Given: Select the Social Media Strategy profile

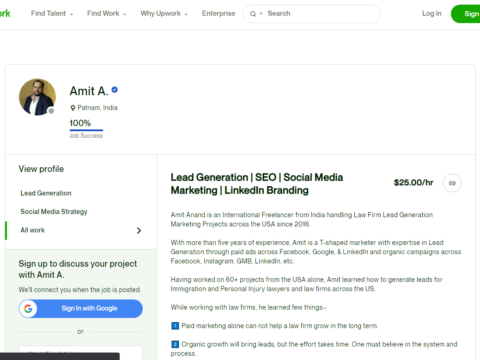Looking at the screenshot, I should 54,212.
